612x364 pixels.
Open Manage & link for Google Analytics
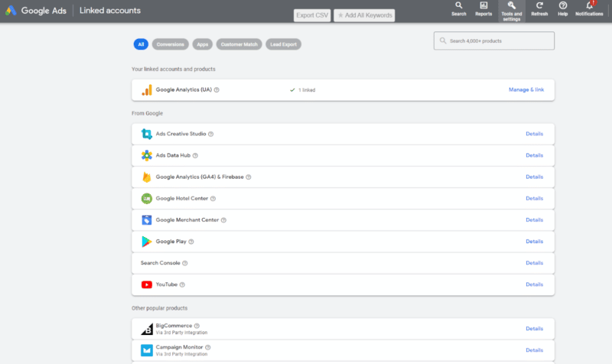pyautogui.click(x=526, y=89)
